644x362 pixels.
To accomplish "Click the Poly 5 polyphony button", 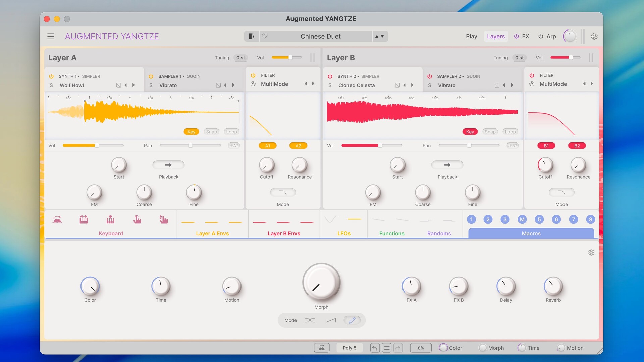I will point(350,348).
